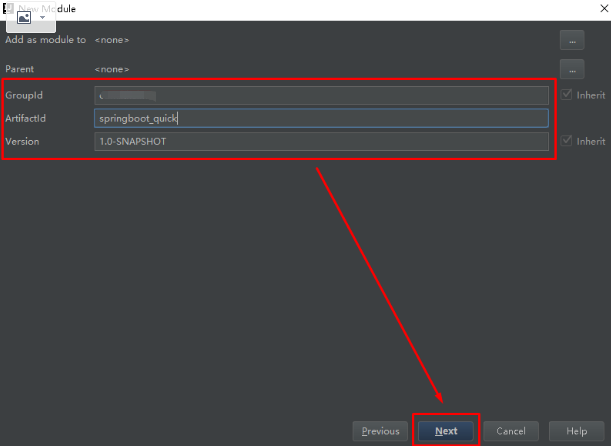Browse for Parent module
Viewport: 611px width, 446px height.
coord(572,69)
